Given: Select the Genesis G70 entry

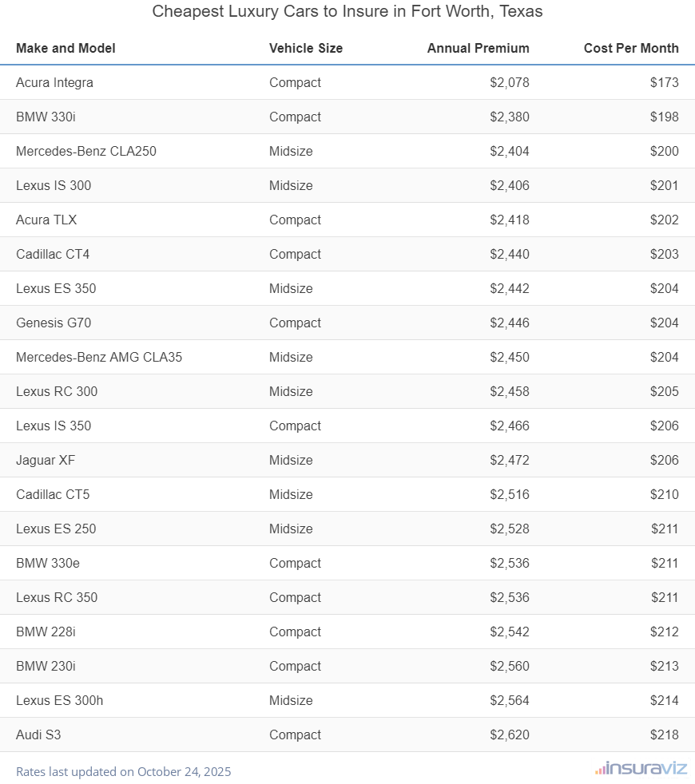Looking at the screenshot, I should (x=54, y=323).
